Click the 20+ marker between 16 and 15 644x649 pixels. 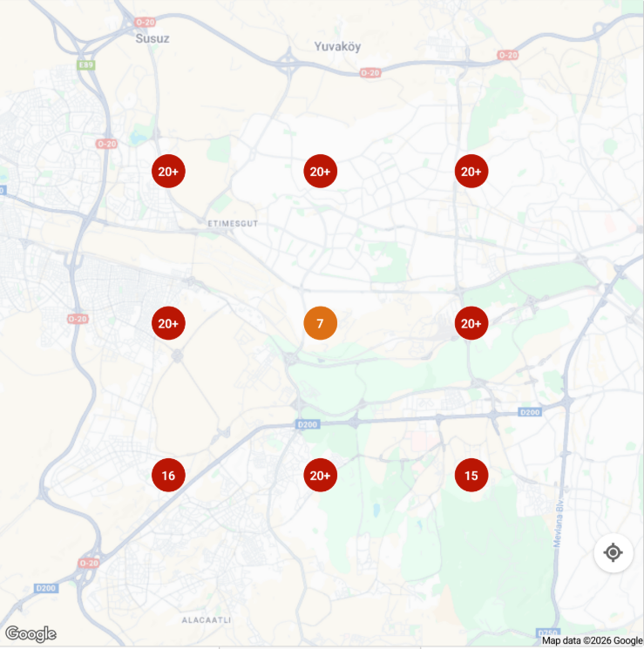(x=320, y=475)
